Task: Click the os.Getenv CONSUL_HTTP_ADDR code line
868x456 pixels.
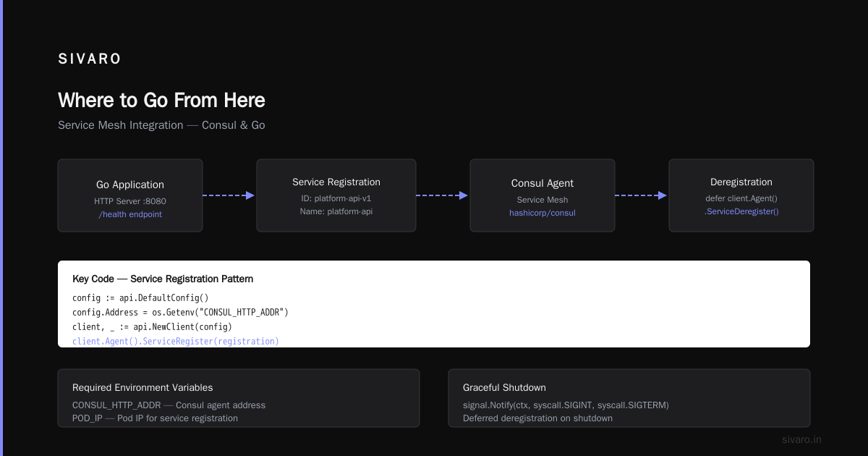Action: pos(181,312)
